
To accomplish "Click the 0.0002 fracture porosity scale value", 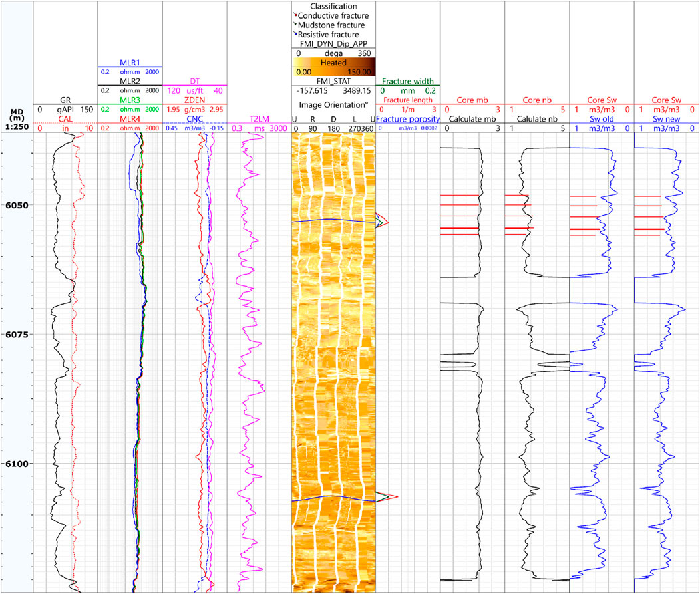I will 429,128.
